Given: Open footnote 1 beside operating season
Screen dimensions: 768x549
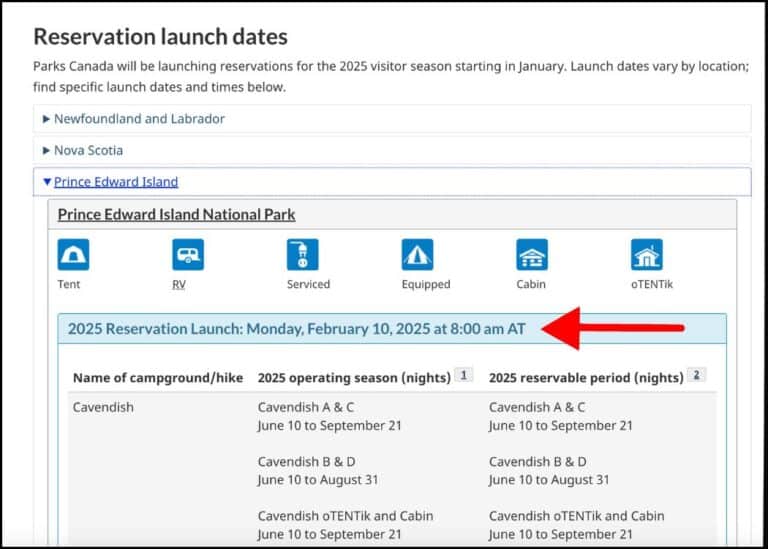Looking at the screenshot, I should coord(463,375).
